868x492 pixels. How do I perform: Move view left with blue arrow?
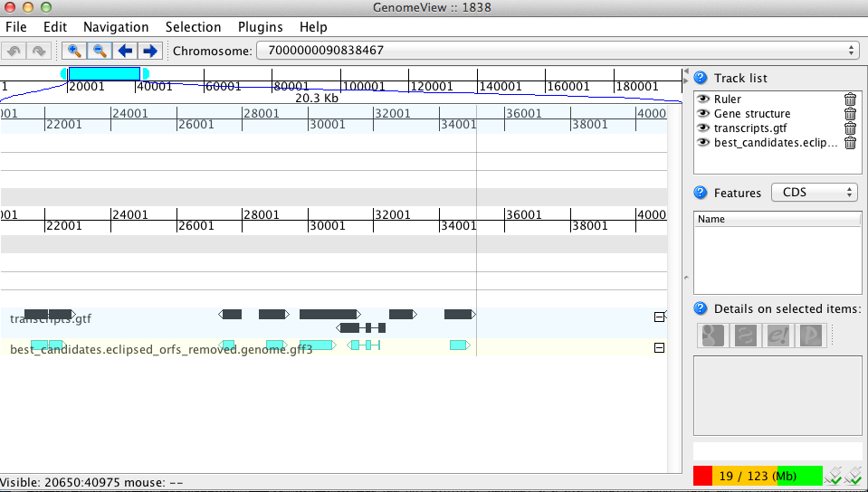(x=125, y=51)
